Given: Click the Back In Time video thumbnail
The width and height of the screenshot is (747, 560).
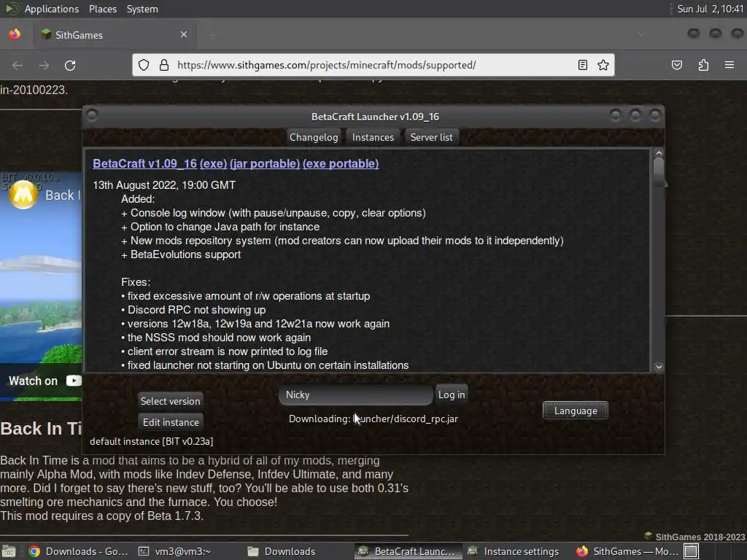Looking at the screenshot, I should point(41,286).
